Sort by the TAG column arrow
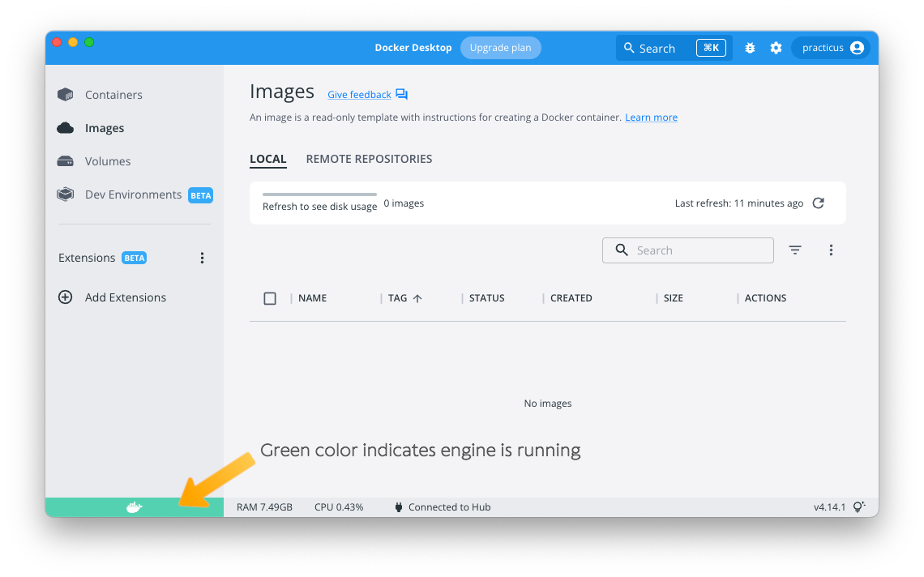924x577 pixels. point(417,298)
